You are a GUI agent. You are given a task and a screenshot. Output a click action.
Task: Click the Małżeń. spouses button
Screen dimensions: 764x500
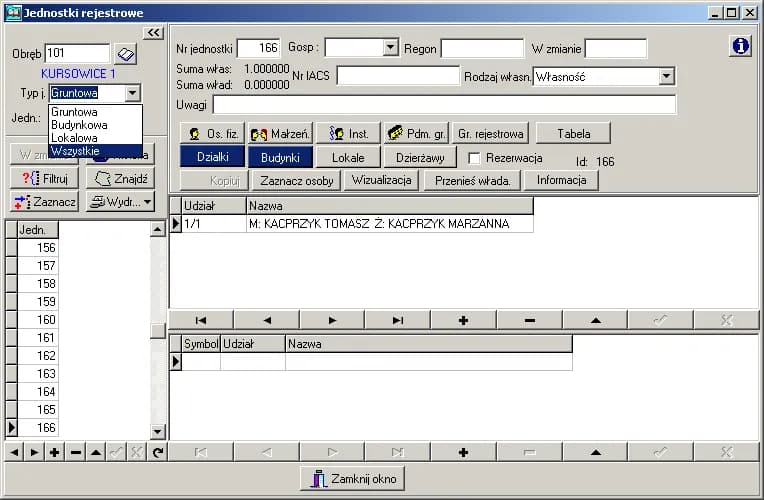coord(281,133)
